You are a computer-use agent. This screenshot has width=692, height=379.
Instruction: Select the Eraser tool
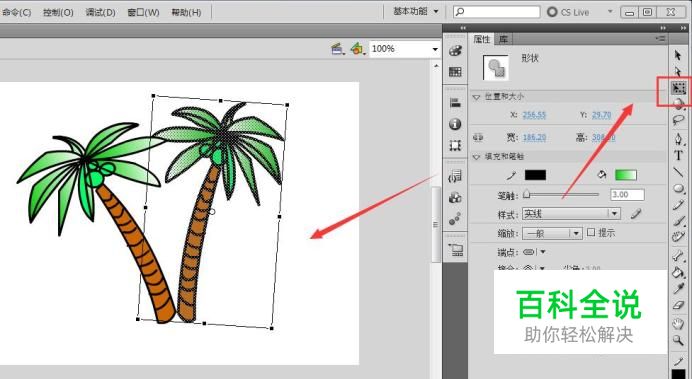point(678,305)
